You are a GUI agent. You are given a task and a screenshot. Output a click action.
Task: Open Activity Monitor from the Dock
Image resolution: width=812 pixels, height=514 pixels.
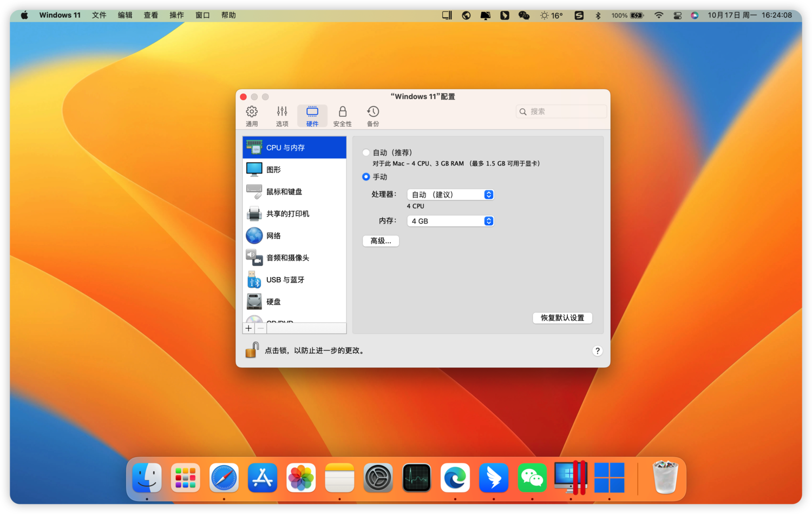pyautogui.click(x=417, y=478)
